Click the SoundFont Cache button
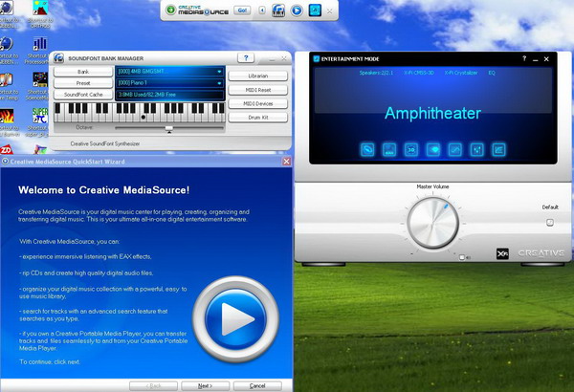Viewport: 574px width, 392px height. (83, 95)
